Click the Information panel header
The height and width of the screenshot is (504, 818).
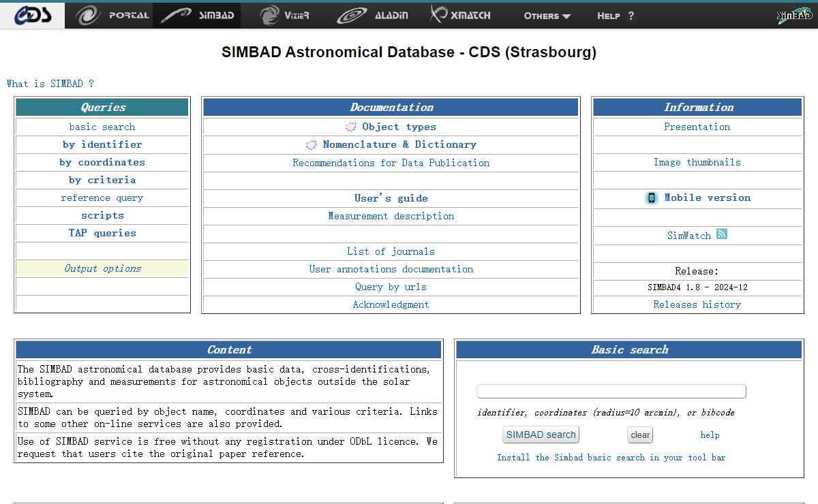pos(697,107)
